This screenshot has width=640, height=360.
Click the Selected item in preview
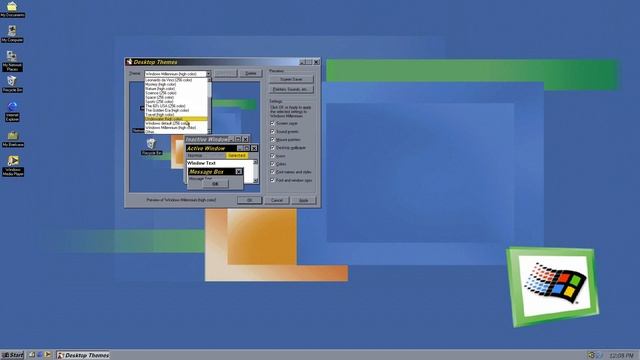[x=237, y=156]
